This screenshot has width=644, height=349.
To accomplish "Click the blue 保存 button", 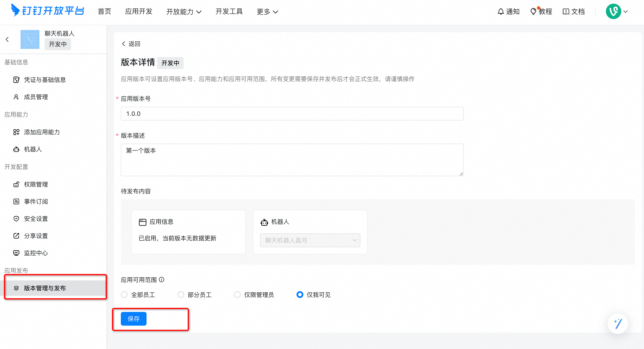I will click(x=133, y=319).
